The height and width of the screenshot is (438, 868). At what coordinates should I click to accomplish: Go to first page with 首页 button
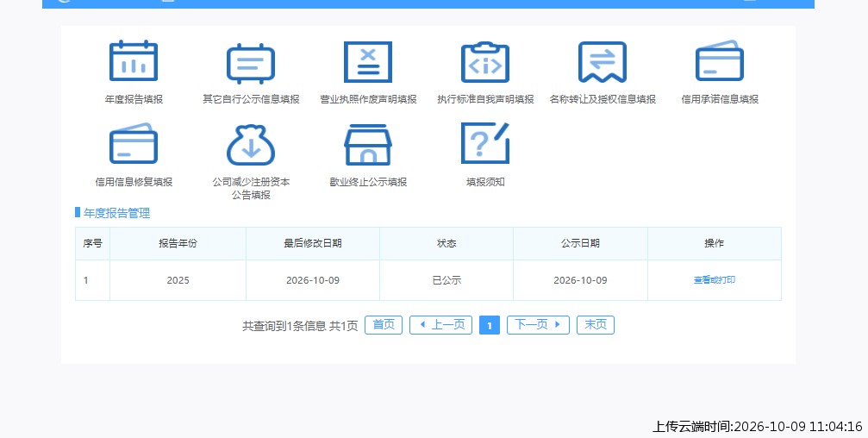384,325
